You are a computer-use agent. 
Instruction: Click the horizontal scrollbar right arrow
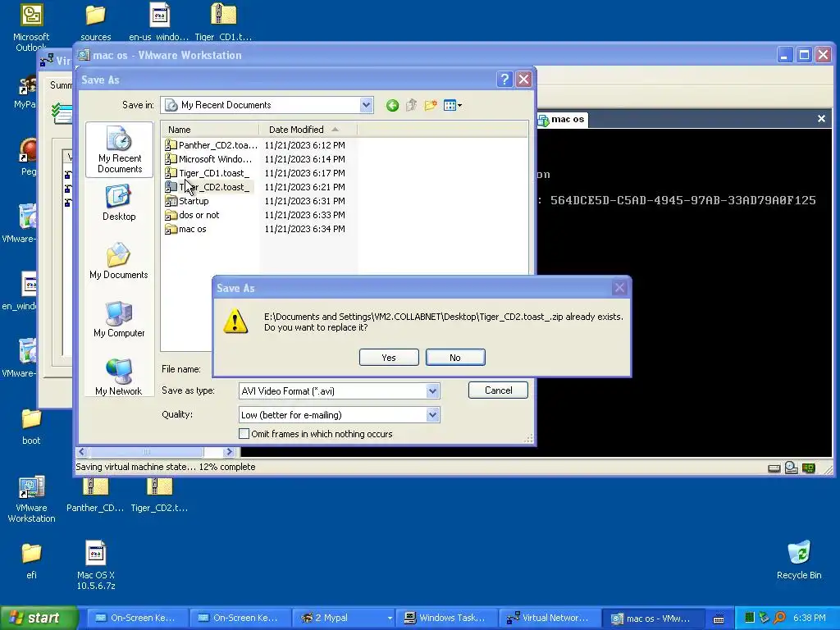230,452
